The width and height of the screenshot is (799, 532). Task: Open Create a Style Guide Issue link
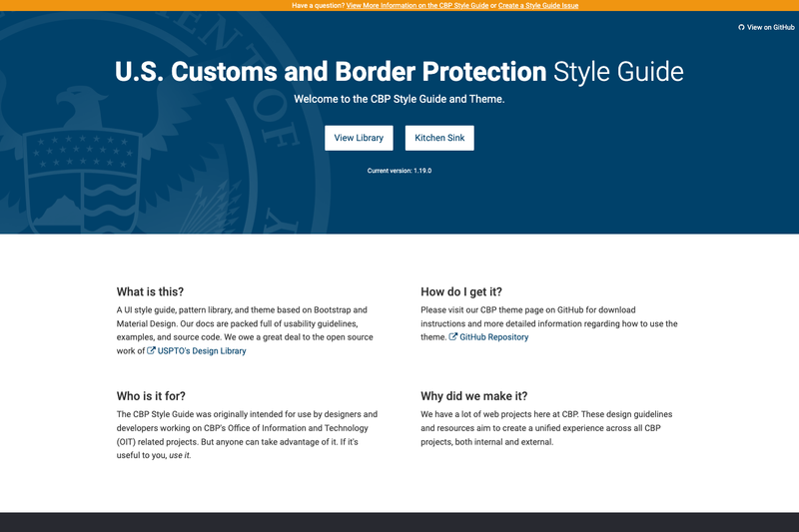tap(538, 6)
